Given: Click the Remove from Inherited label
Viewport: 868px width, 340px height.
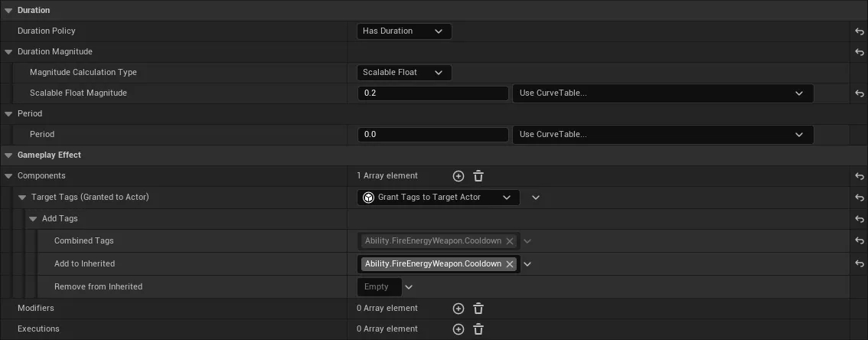Looking at the screenshot, I should (98, 287).
